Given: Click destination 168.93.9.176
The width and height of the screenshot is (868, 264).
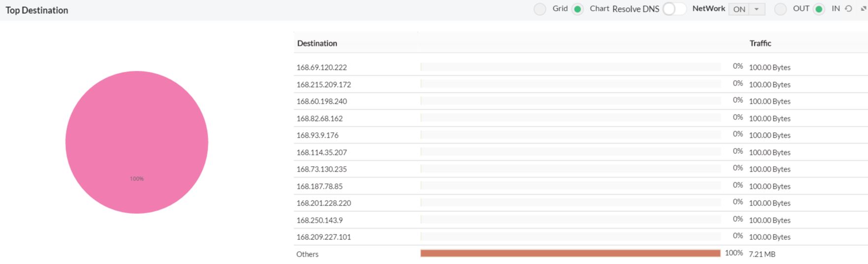Looking at the screenshot, I should 317,135.
